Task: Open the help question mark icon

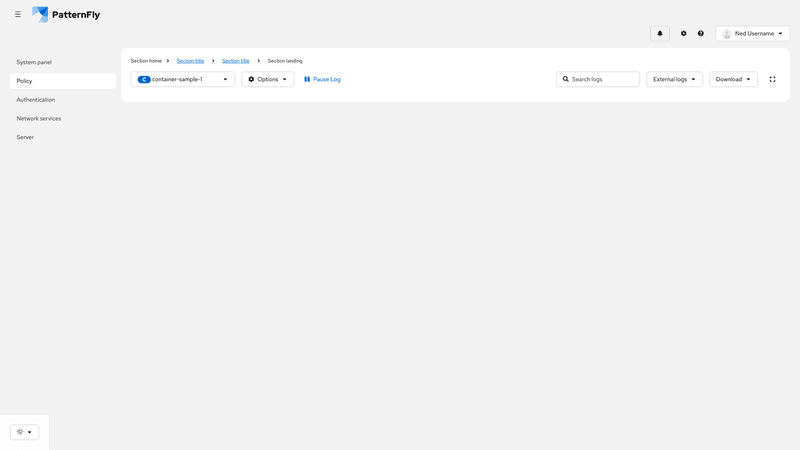Action: coord(701,34)
